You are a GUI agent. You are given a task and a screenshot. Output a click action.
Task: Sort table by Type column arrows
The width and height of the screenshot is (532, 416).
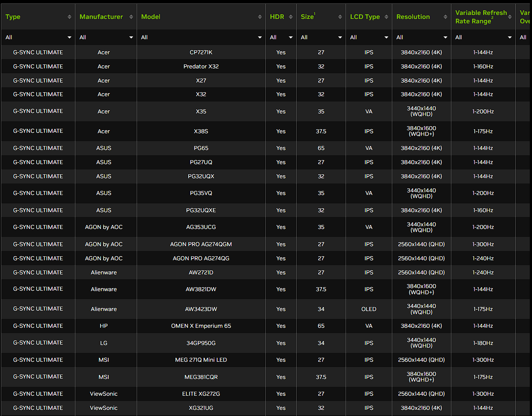pos(69,17)
